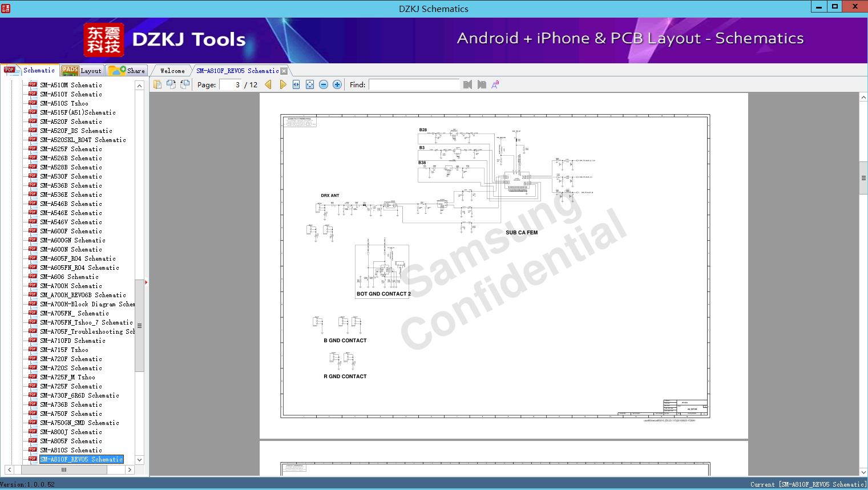Select SM-A528B Schematic entry

(x=71, y=167)
